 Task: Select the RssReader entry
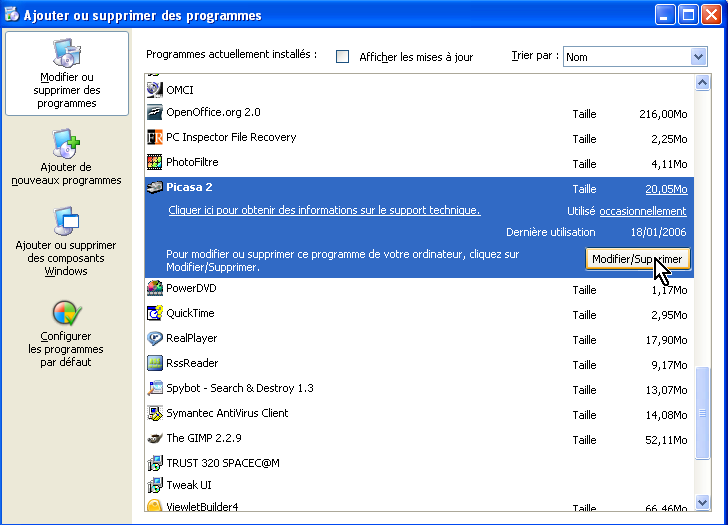pos(419,363)
